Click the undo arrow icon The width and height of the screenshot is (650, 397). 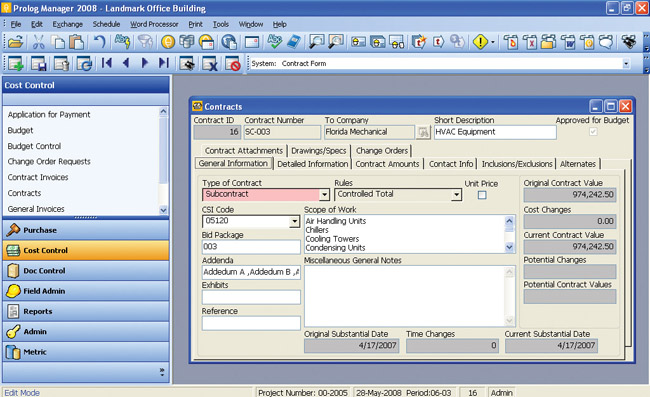coord(99,42)
